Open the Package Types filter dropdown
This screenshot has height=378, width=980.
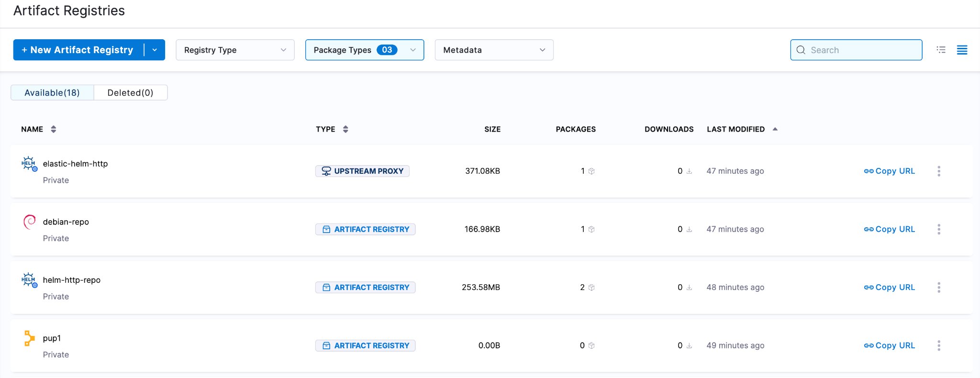(365, 50)
